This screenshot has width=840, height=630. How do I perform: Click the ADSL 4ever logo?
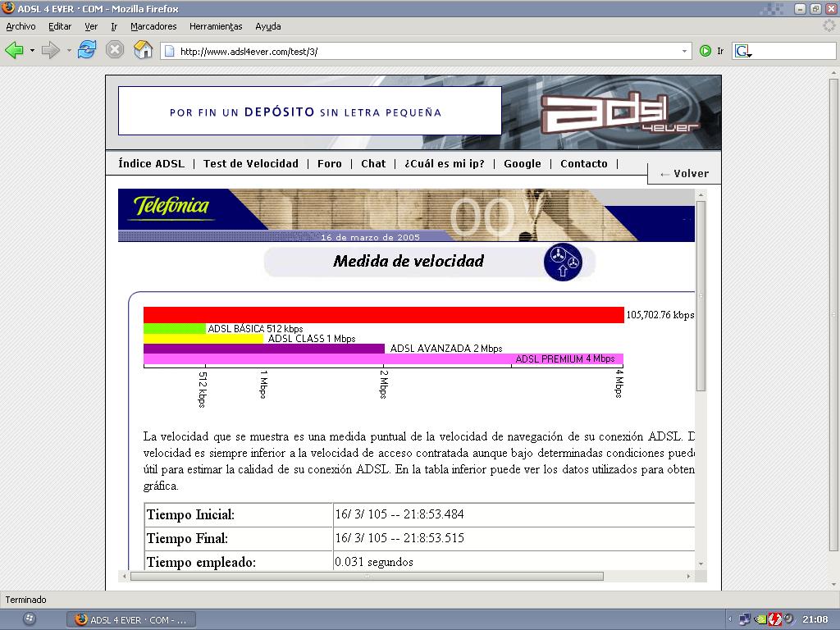620,113
